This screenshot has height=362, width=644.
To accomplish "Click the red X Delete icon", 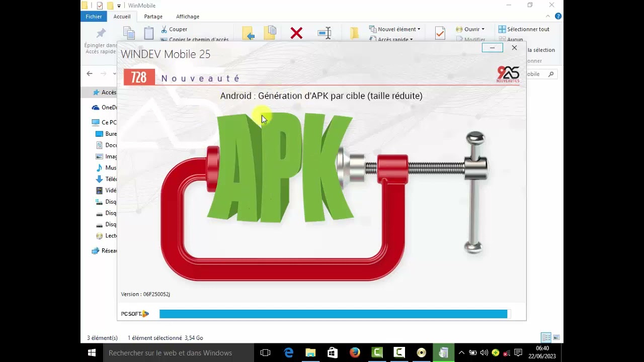I will point(296,33).
